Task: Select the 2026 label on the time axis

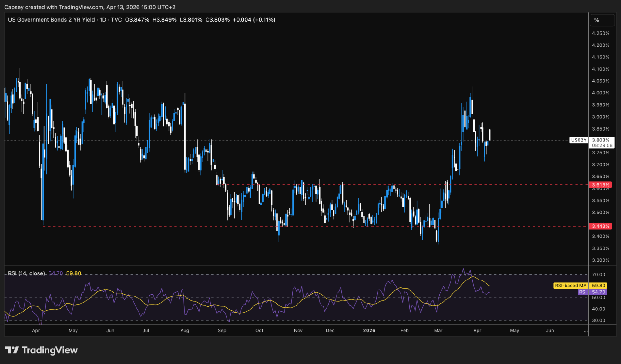Action: point(369,330)
